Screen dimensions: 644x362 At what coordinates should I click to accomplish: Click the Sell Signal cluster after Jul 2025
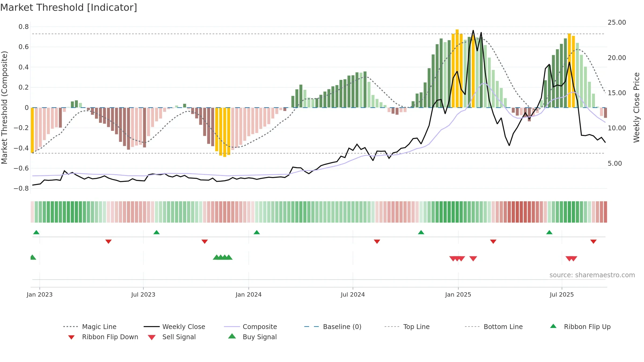(571, 259)
